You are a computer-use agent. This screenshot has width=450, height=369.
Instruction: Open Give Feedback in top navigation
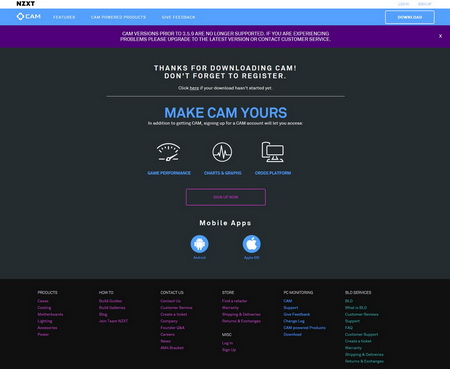pyautogui.click(x=178, y=17)
